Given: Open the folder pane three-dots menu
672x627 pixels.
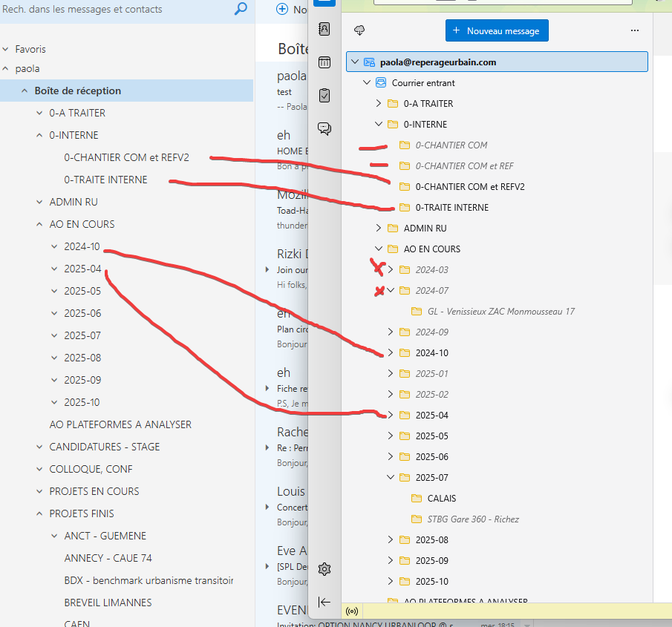Looking at the screenshot, I should coord(634,30).
